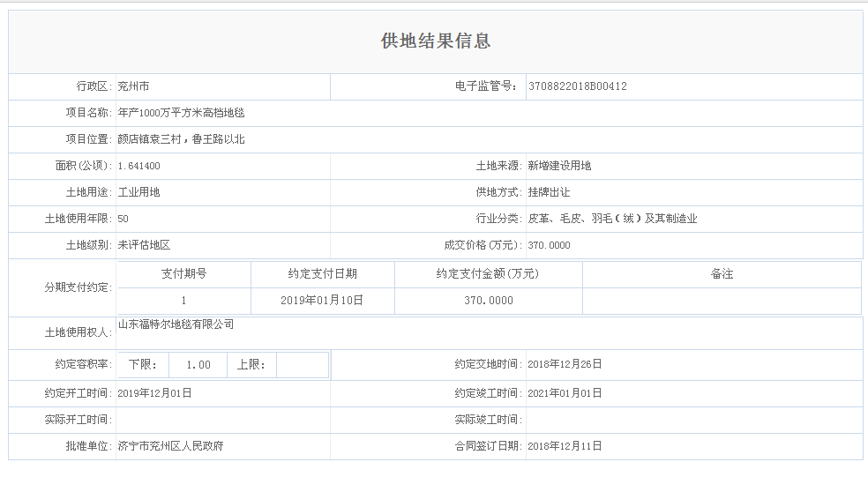Click the land grade value 未评估地区
The width and height of the screenshot is (868, 492).
coord(144,245)
